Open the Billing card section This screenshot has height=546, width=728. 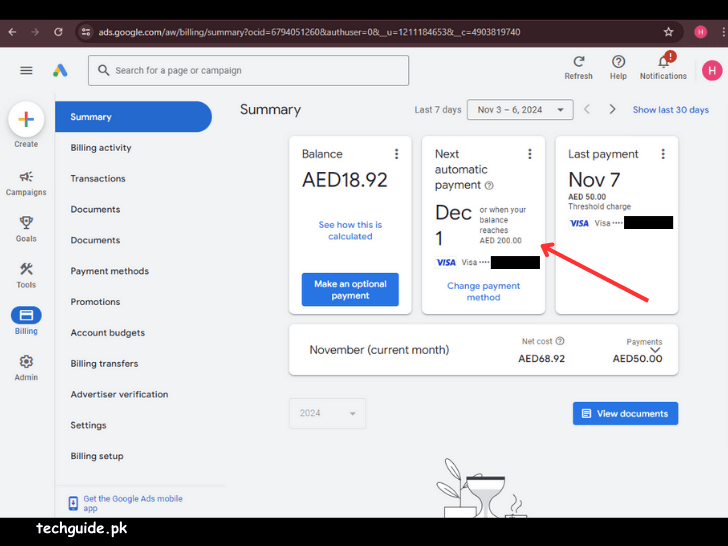[x=26, y=321]
